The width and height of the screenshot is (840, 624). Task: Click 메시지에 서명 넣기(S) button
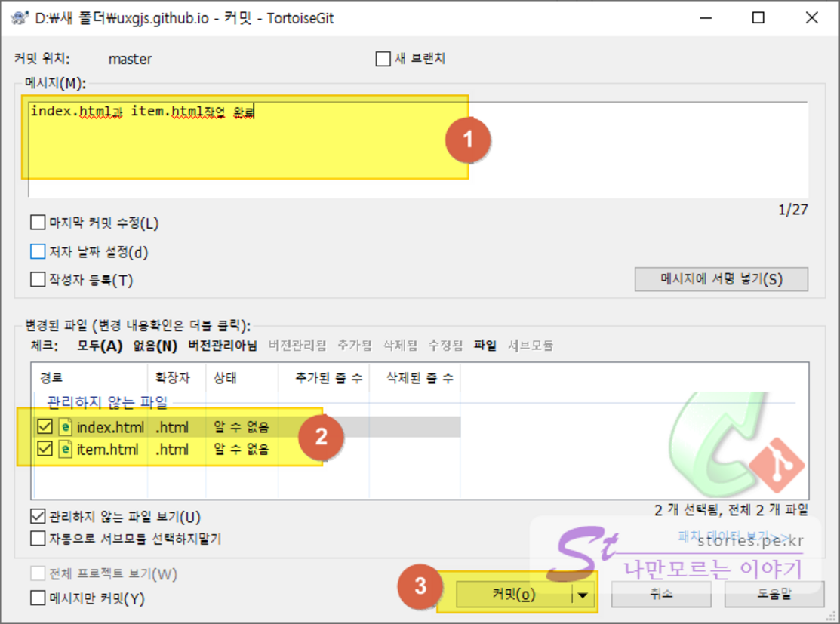721,279
